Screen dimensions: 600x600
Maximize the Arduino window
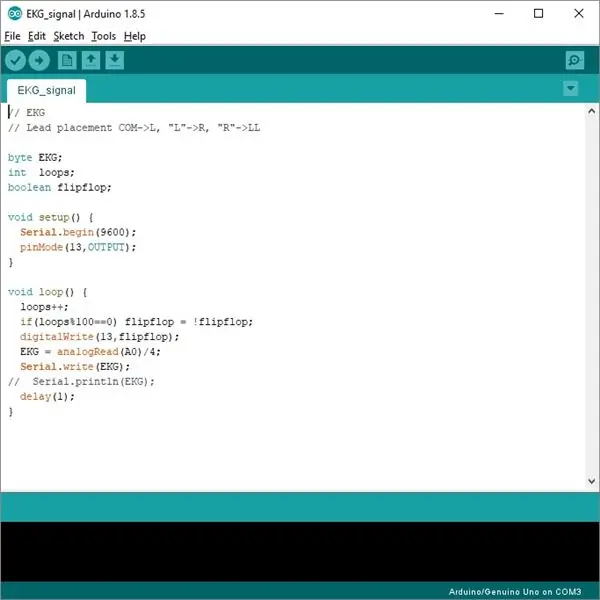[538, 14]
